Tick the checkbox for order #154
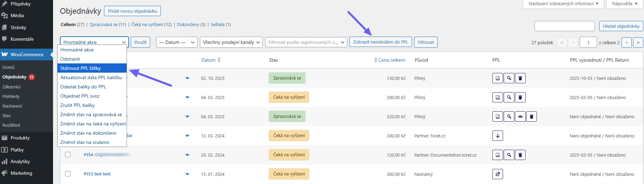 tap(68, 155)
